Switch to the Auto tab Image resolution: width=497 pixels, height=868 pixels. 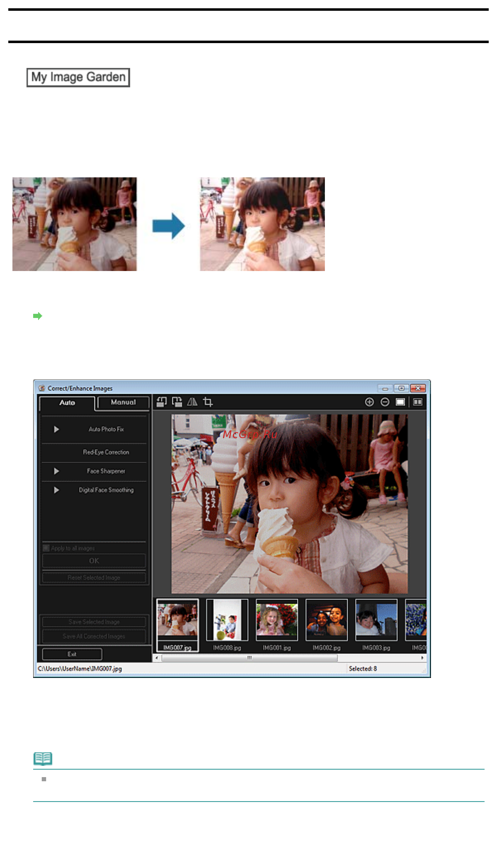67,403
